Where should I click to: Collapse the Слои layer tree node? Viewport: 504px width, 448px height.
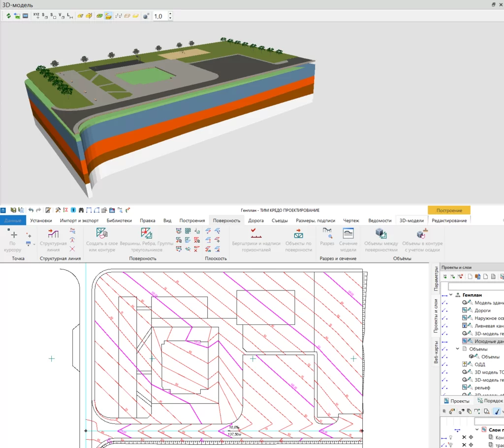(x=477, y=430)
